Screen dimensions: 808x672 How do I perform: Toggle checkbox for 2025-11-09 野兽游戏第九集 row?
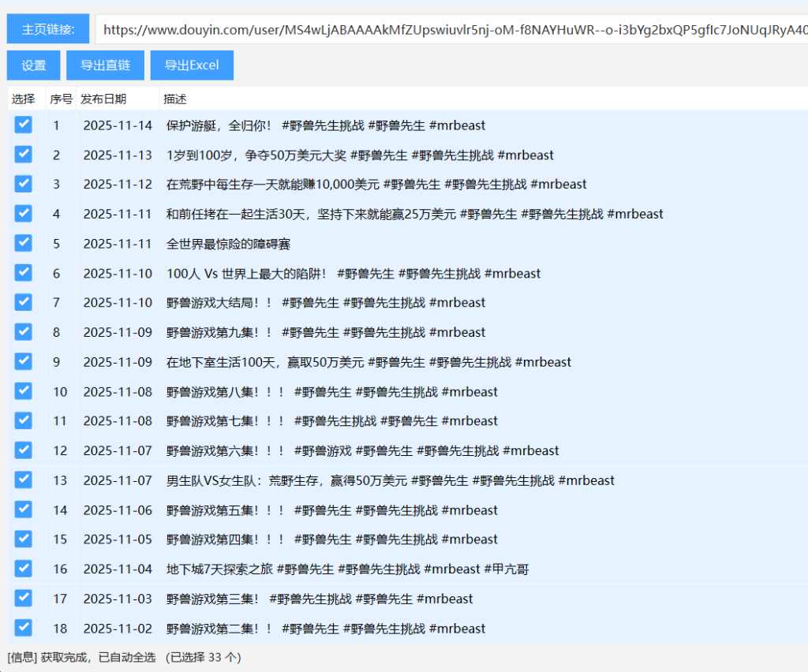tap(24, 332)
